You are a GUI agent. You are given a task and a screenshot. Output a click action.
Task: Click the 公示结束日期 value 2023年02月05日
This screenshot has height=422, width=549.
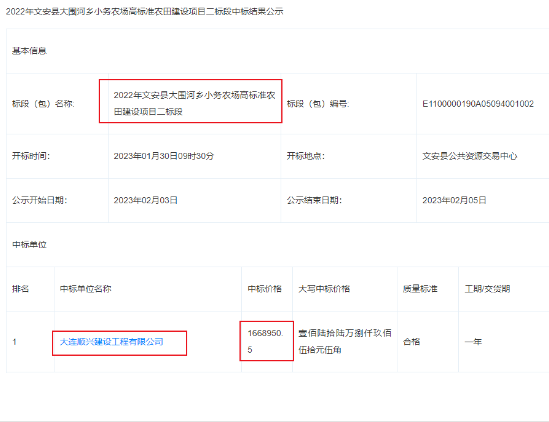[x=454, y=200]
